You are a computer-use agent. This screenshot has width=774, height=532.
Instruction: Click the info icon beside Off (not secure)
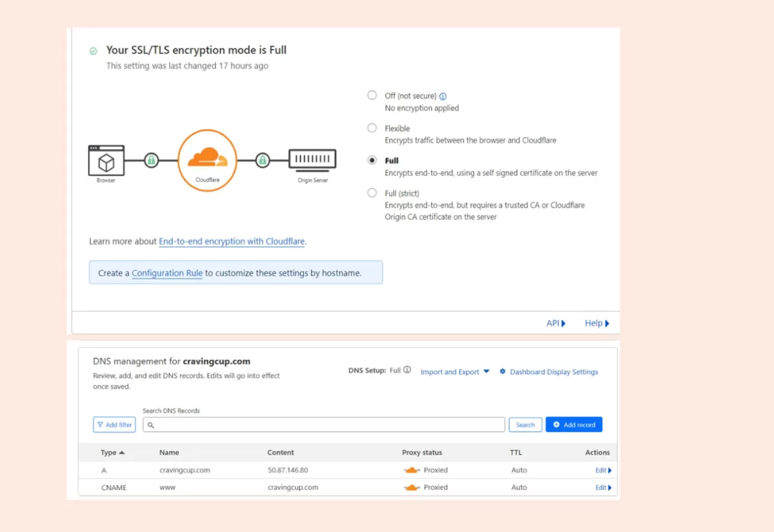[x=443, y=96]
